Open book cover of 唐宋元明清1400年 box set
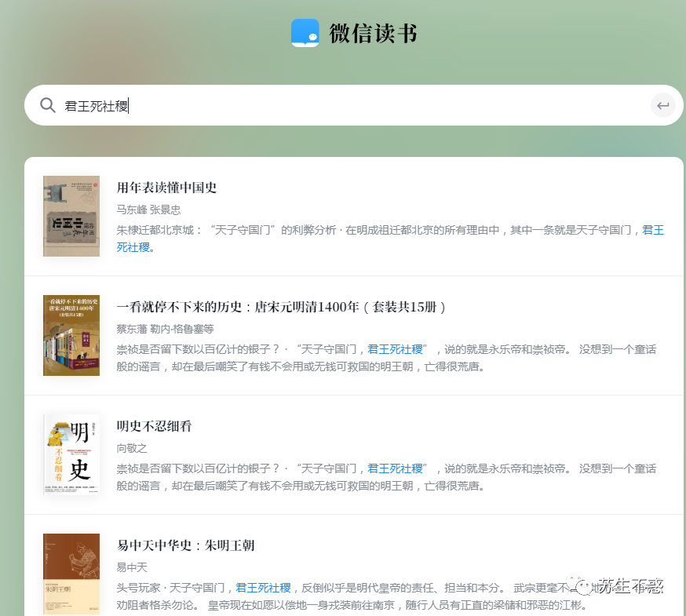This screenshot has height=616, width=686. click(71, 335)
